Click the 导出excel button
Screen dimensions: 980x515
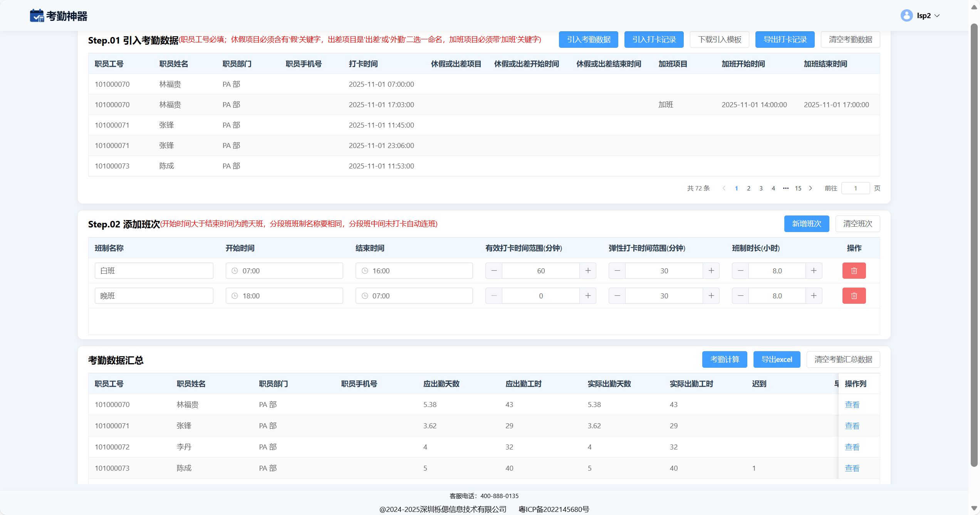(777, 359)
